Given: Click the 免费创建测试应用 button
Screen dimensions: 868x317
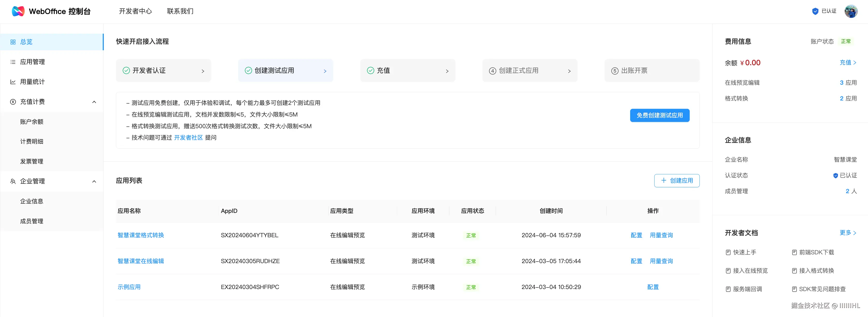Looking at the screenshot, I should coord(659,115).
